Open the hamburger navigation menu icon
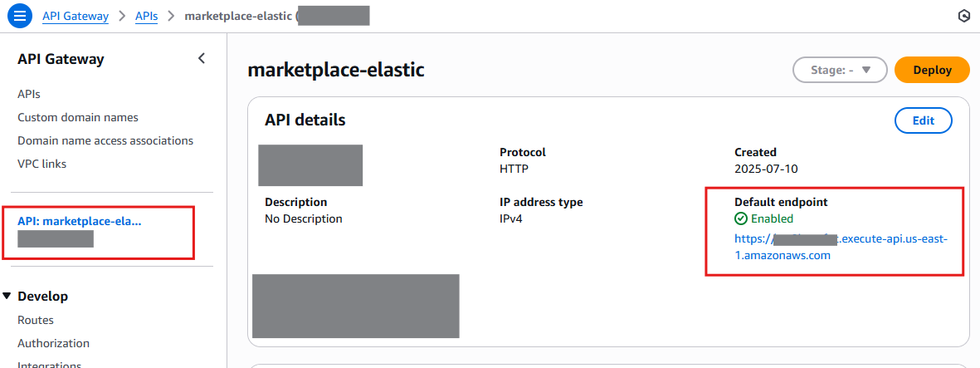 pyautogui.click(x=20, y=16)
